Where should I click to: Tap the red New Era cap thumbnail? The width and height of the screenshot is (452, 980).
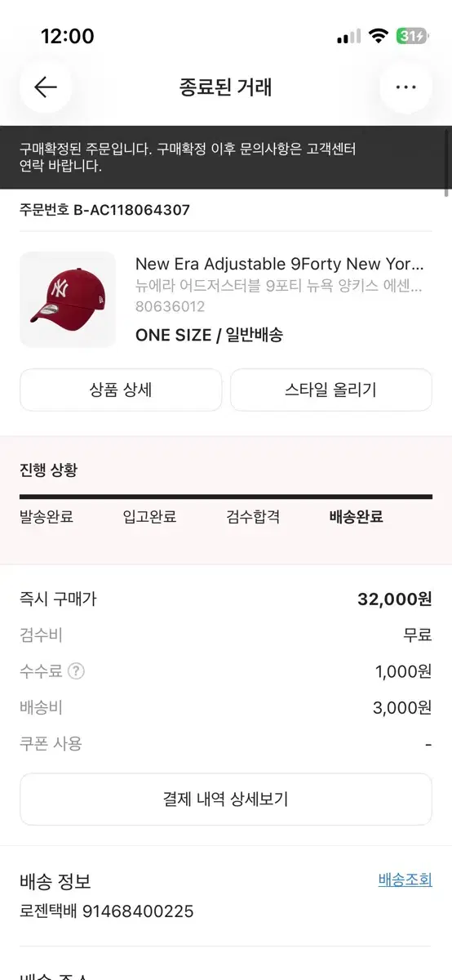[68, 300]
